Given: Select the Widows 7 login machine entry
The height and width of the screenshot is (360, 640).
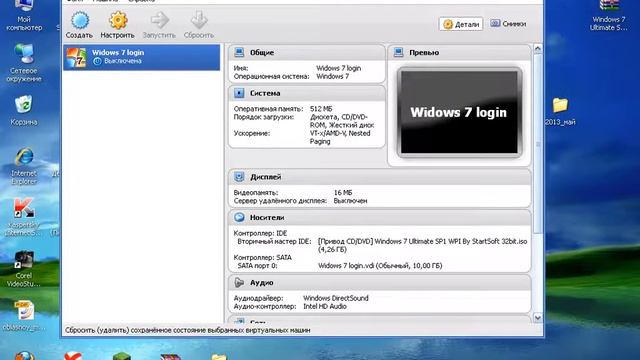Looking at the screenshot, I should click(x=141, y=57).
